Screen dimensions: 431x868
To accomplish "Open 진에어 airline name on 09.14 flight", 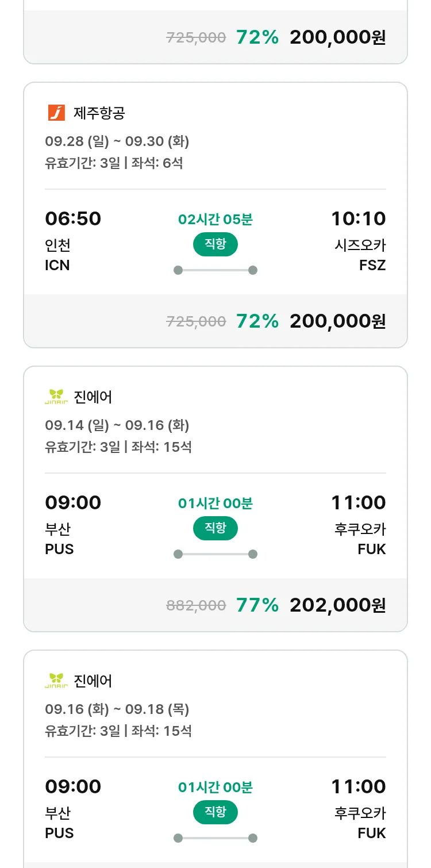I will click(x=93, y=397).
